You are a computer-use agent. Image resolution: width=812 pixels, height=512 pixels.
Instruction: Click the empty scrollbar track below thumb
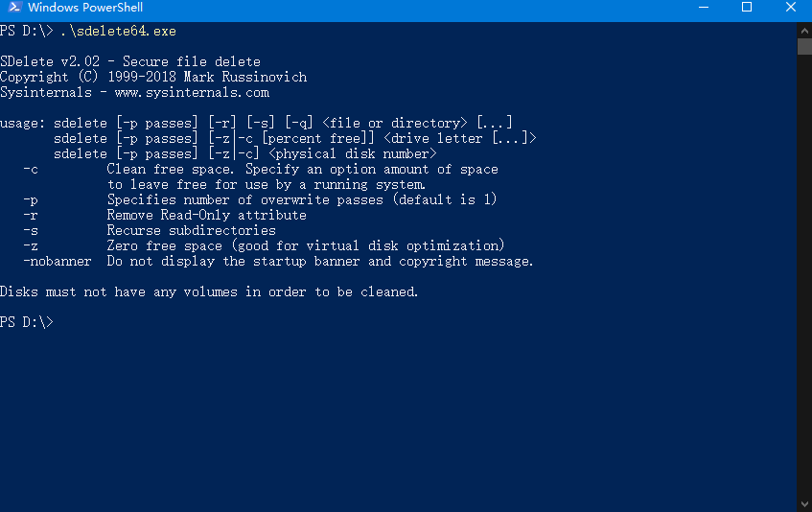[x=804, y=274]
